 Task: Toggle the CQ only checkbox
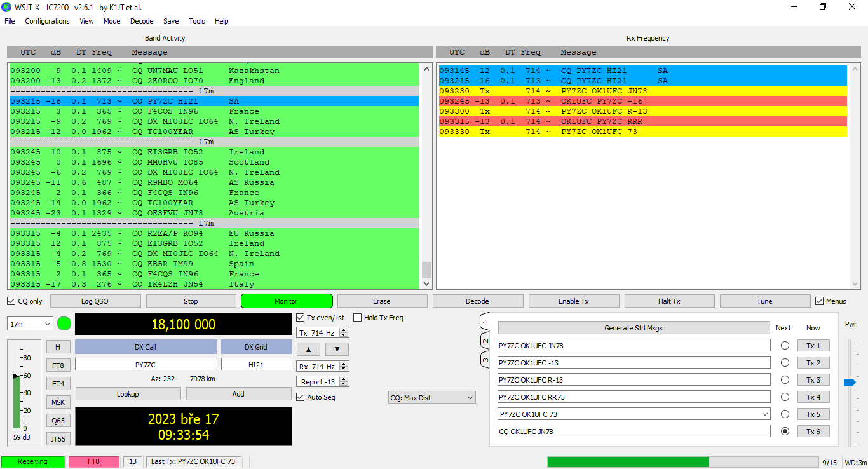tap(11, 301)
